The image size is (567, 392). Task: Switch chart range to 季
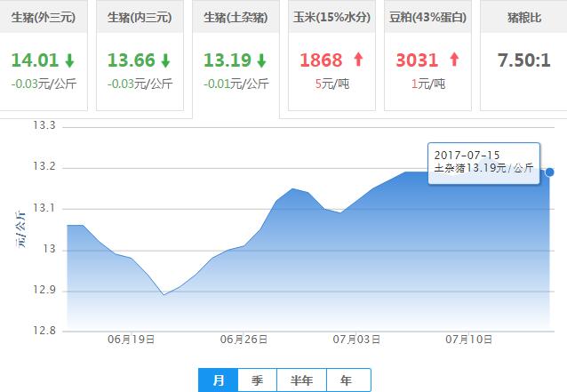257,380
